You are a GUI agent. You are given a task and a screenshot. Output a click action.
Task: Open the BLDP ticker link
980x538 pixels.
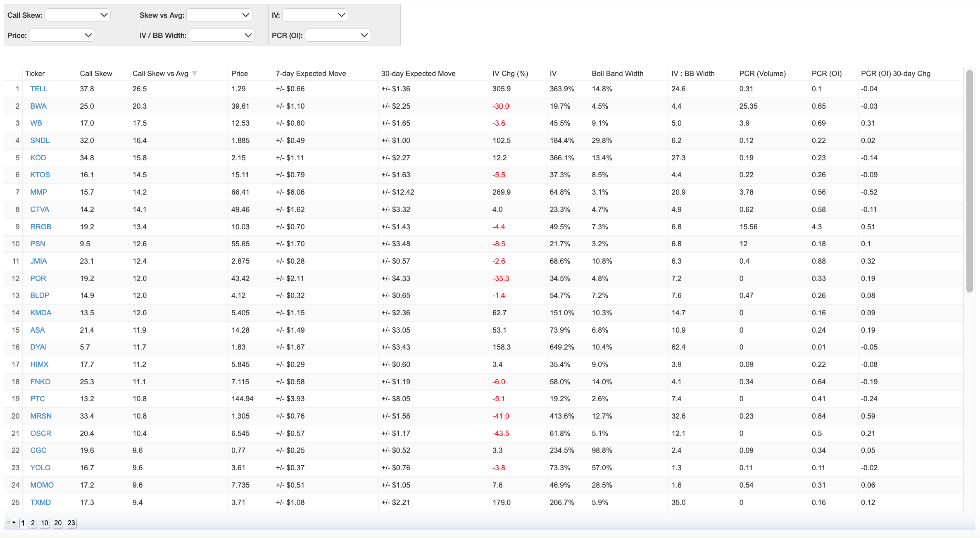[x=40, y=295]
